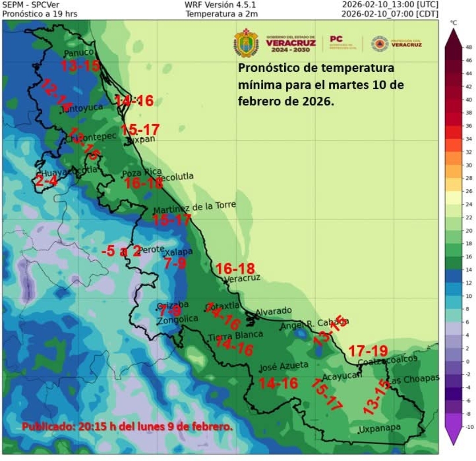Select the 2-4 label near Huayacocotla
The height and width of the screenshot is (461, 476).
click(46, 181)
